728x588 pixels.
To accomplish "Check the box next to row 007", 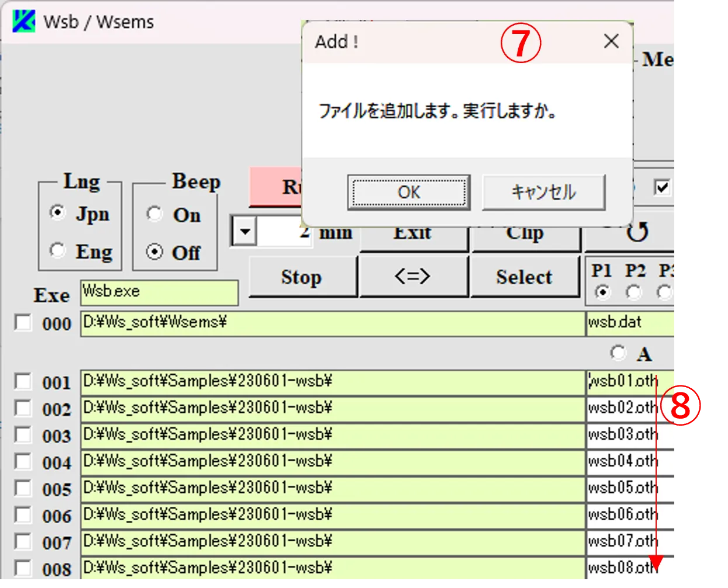I will pos(23,542).
